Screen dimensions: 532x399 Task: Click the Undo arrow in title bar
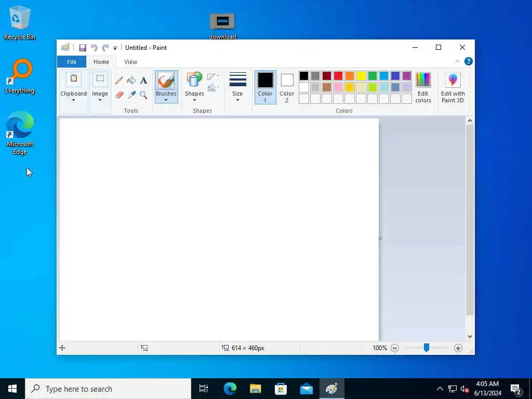[x=94, y=47]
